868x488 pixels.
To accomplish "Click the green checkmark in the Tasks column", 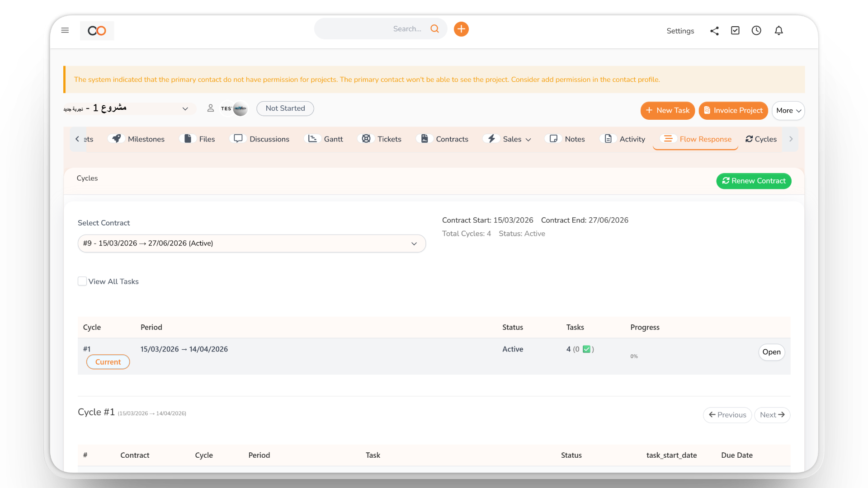I will point(587,349).
